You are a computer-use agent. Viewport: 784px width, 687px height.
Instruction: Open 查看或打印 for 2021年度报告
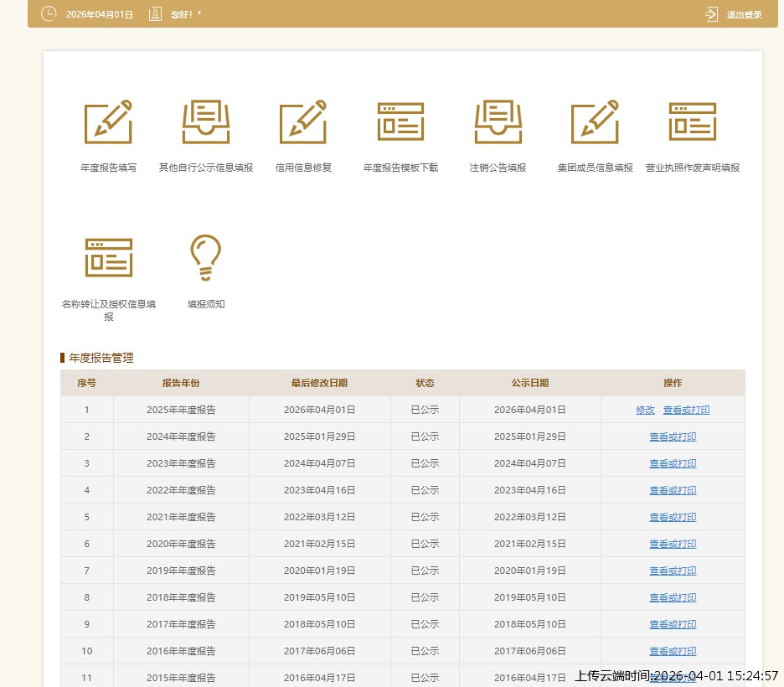(x=673, y=517)
